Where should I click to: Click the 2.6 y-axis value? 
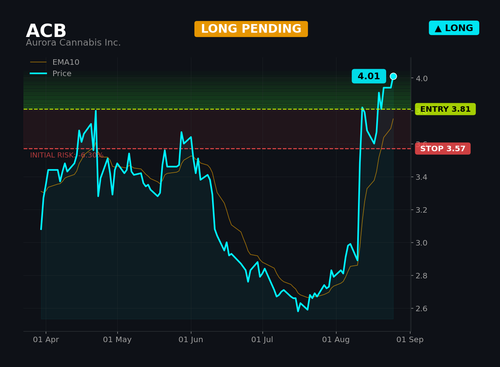[421, 309]
